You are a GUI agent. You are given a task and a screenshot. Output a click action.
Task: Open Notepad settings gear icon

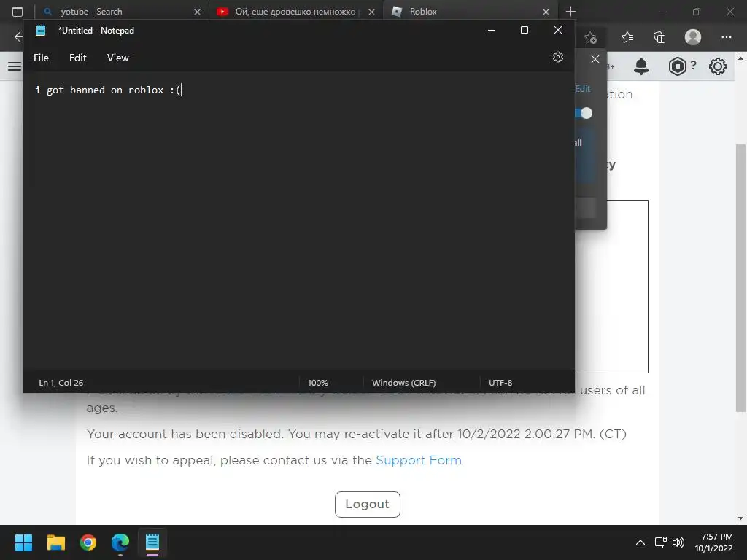[558, 57]
